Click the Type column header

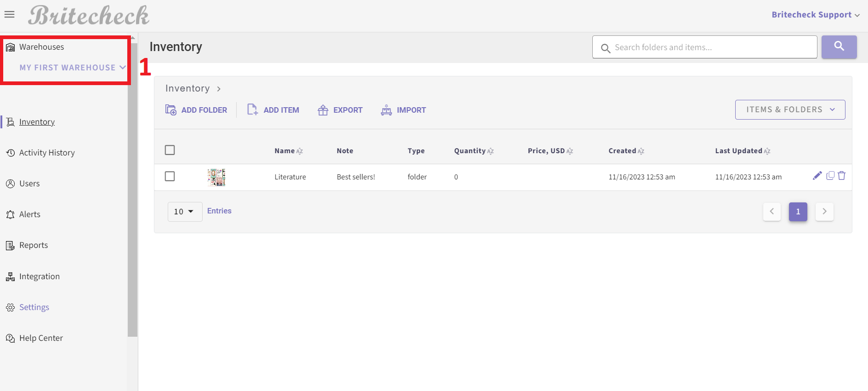click(x=416, y=151)
